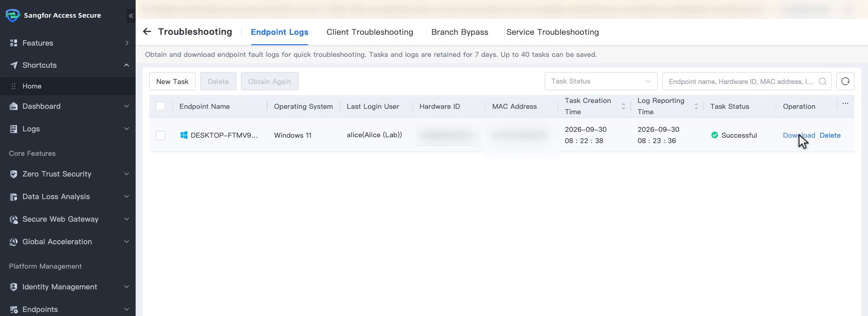The width and height of the screenshot is (868, 316).
Task: Expand the Endpoints menu chevron
Action: [x=127, y=309]
